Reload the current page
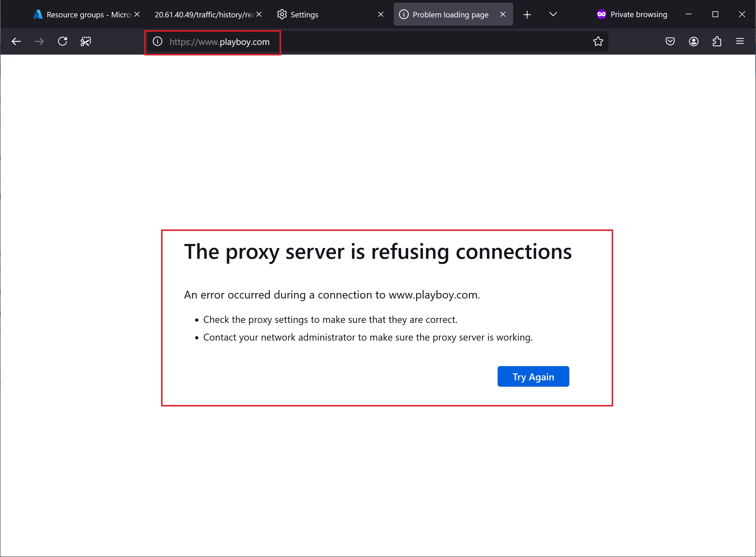This screenshot has height=557, width=756. click(x=62, y=41)
